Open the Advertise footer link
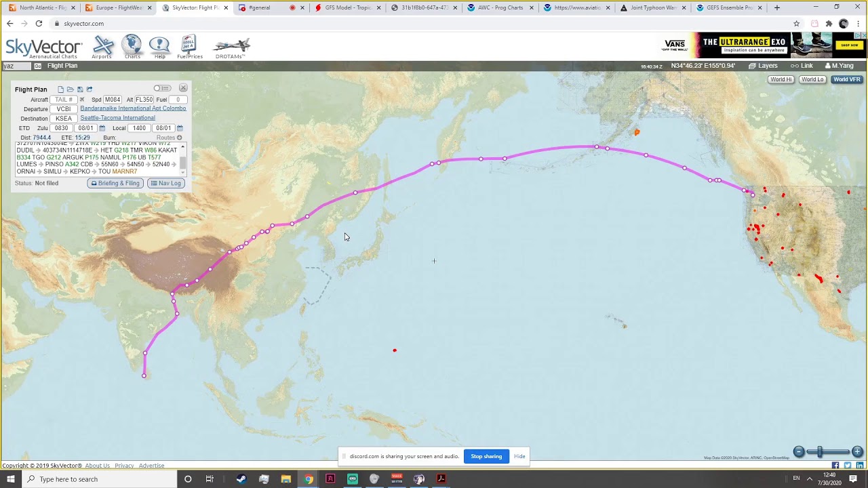 pos(152,466)
